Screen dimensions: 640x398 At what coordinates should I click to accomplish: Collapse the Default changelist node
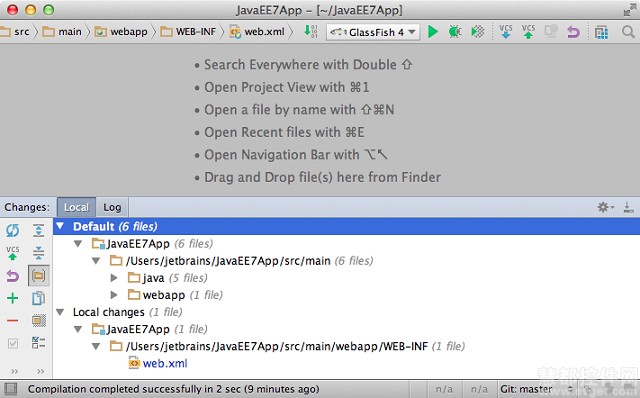60,226
